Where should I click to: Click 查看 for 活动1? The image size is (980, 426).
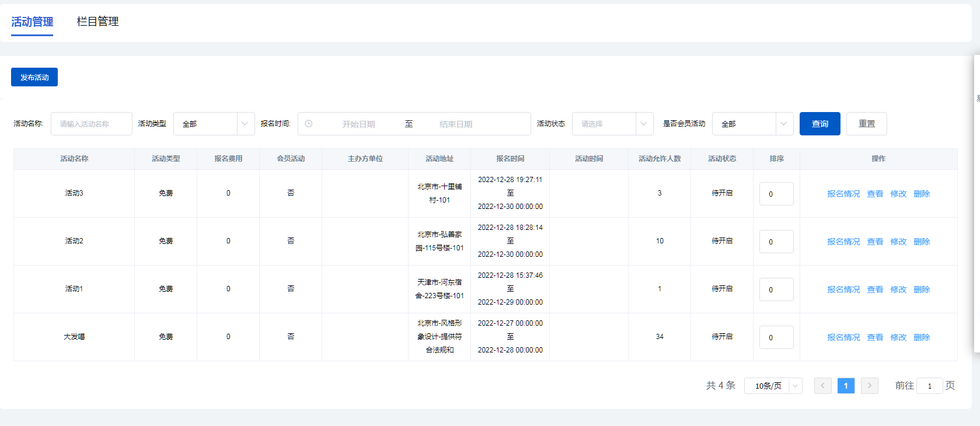coord(875,289)
